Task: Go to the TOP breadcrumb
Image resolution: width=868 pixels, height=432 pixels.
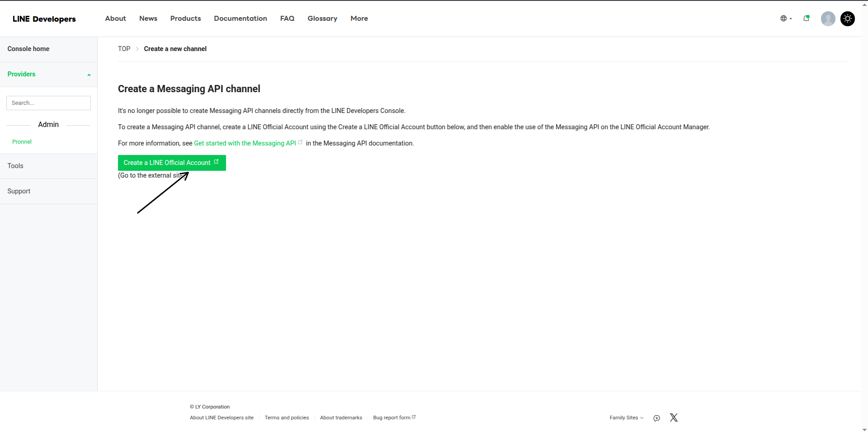Action: tap(124, 49)
